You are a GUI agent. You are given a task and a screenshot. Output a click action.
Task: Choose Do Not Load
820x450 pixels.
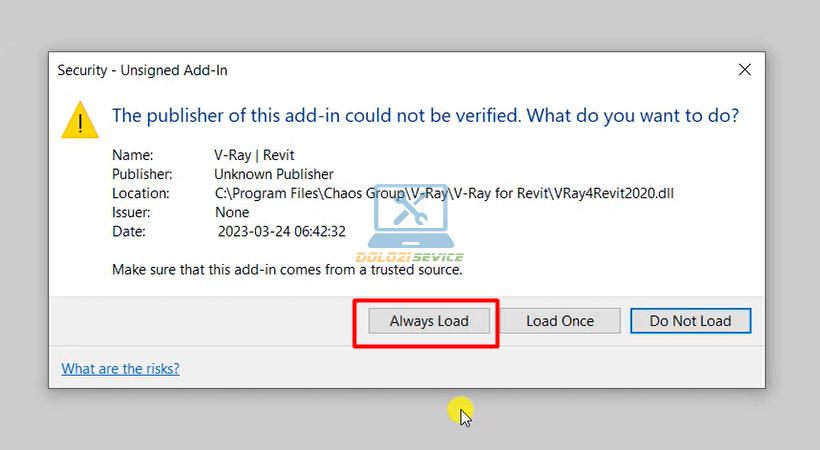[x=690, y=321]
